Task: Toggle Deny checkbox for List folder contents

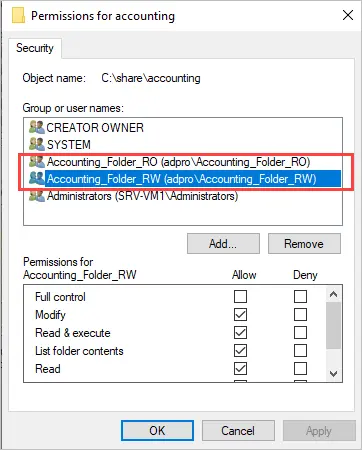Action: point(300,350)
